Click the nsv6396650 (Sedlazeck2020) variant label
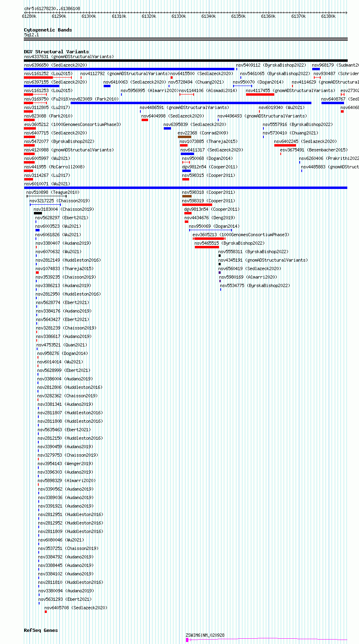The height and width of the screenshot is (644, 359). tap(56, 65)
